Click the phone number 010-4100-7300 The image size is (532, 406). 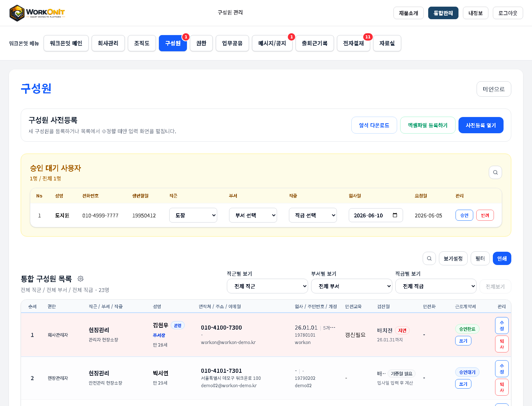pyautogui.click(x=221, y=327)
